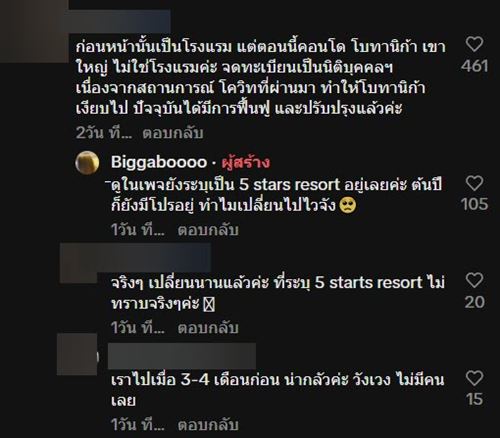Open Biggaboooo's profile avatar
500x438 pixels.
[87, 163]
